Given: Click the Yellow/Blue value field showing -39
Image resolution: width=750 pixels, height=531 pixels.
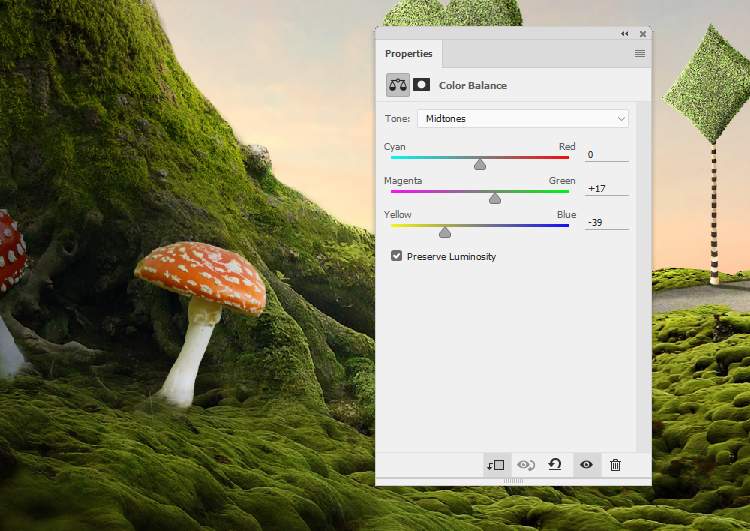Looking at the screenshot, I should click(x=607, y=223).
